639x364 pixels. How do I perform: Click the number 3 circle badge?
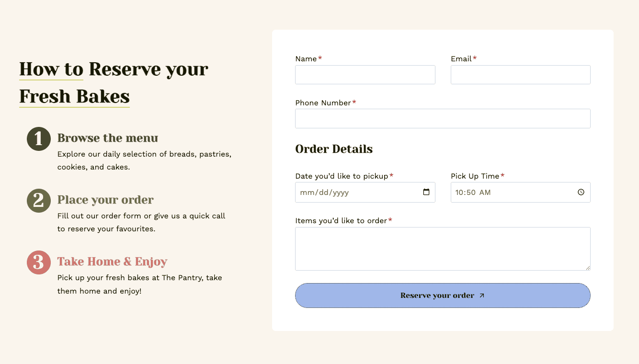click(39, 262)
